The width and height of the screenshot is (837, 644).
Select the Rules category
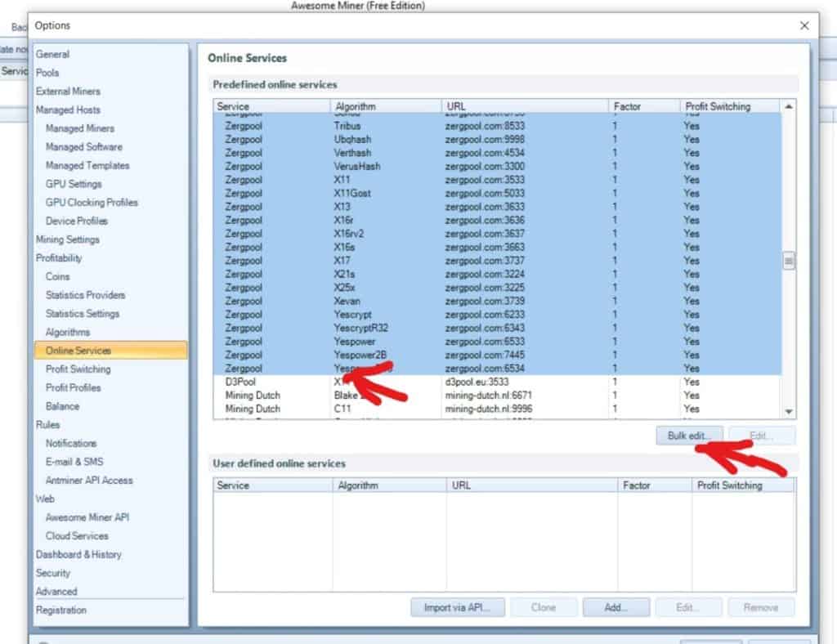click(47, 425)
